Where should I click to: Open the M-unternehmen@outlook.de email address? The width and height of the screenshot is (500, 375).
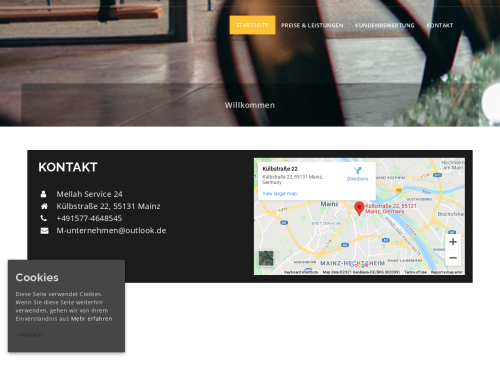point(111,231)
